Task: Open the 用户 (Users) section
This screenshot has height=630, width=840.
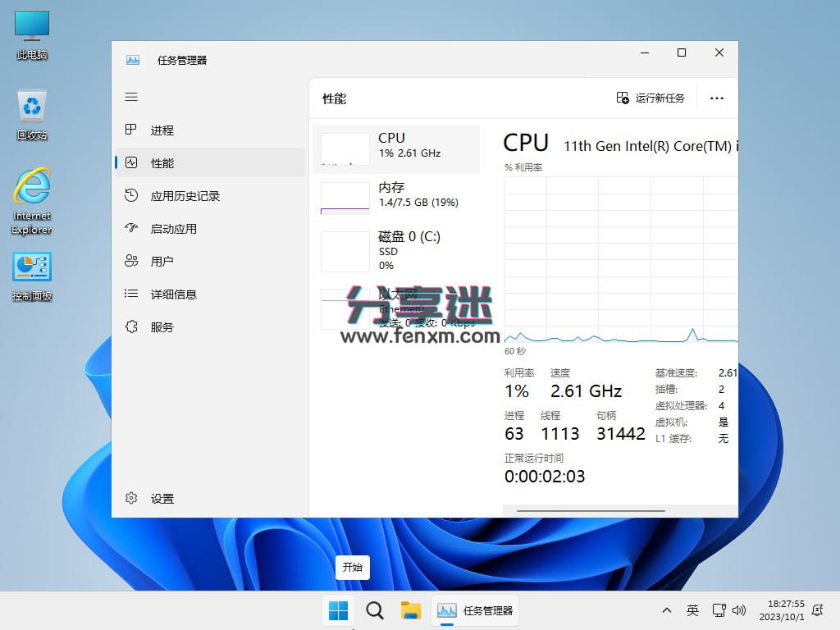Action: [162, 261]
